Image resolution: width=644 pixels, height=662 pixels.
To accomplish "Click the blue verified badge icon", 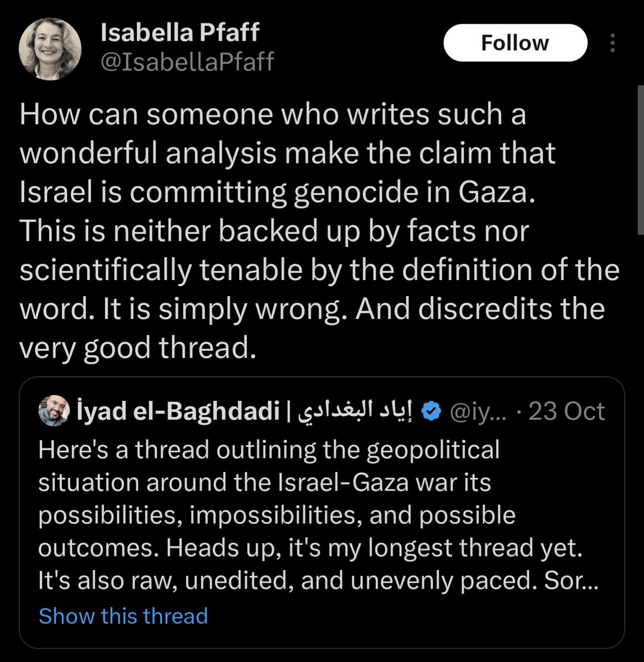I will pyautogui.click(x=430, y=411).
